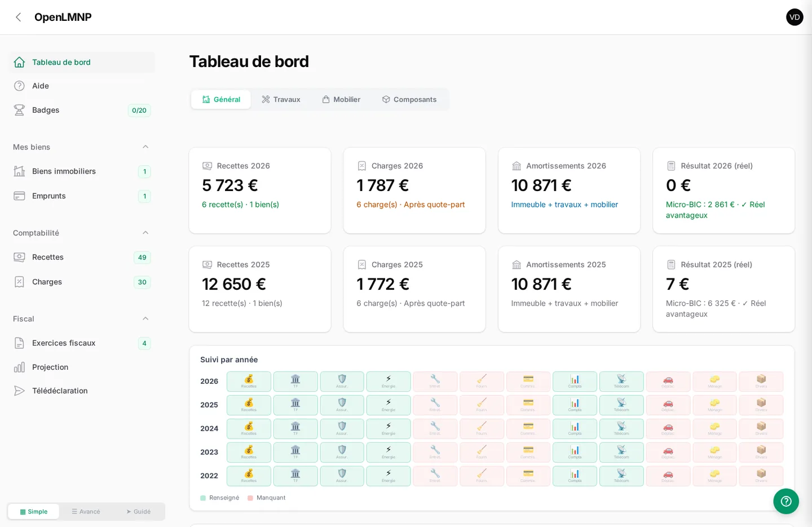Open Télédéclaration
The height and width of the screenshot is (527, 812).
[82, 391]
